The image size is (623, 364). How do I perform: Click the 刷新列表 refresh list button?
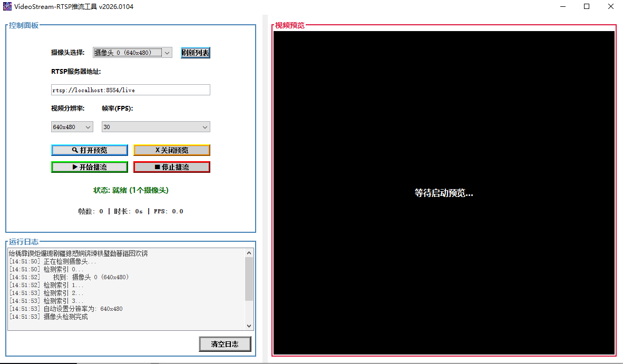tap(196, 52)
